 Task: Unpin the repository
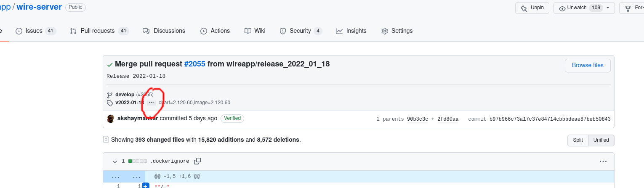[x=532, y=8]
